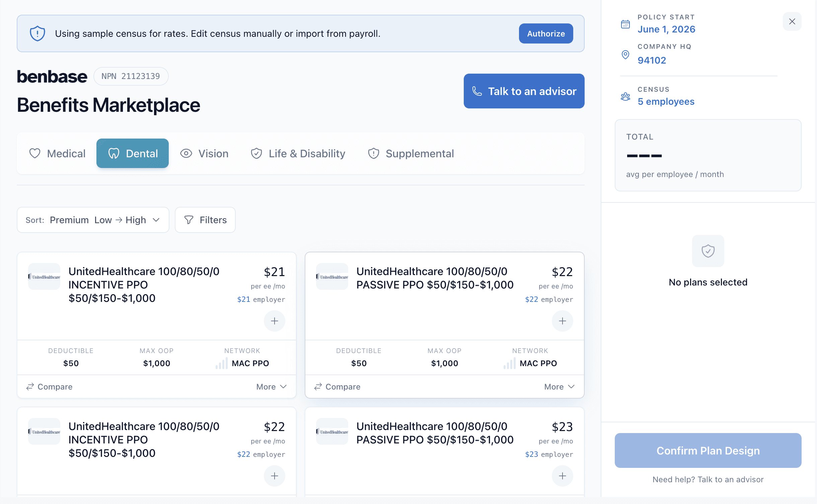Open the Life & Disability tab

(298, 153)
